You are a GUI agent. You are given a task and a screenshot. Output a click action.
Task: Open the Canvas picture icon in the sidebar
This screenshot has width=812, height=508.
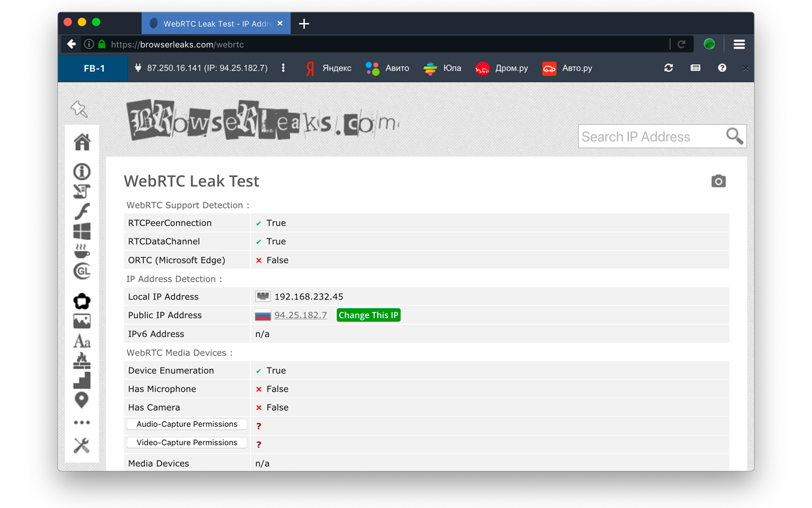pos(82,321)
